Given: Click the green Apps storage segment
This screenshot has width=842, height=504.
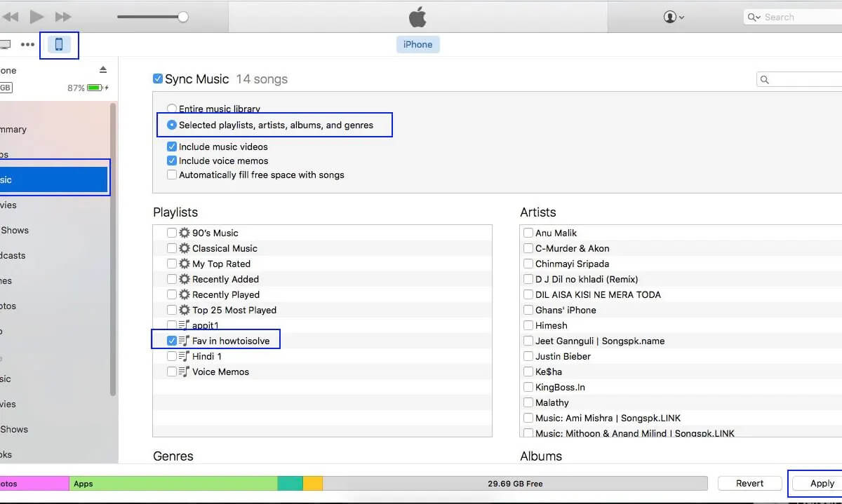Looking at the screenshot, I should point(173,483).
